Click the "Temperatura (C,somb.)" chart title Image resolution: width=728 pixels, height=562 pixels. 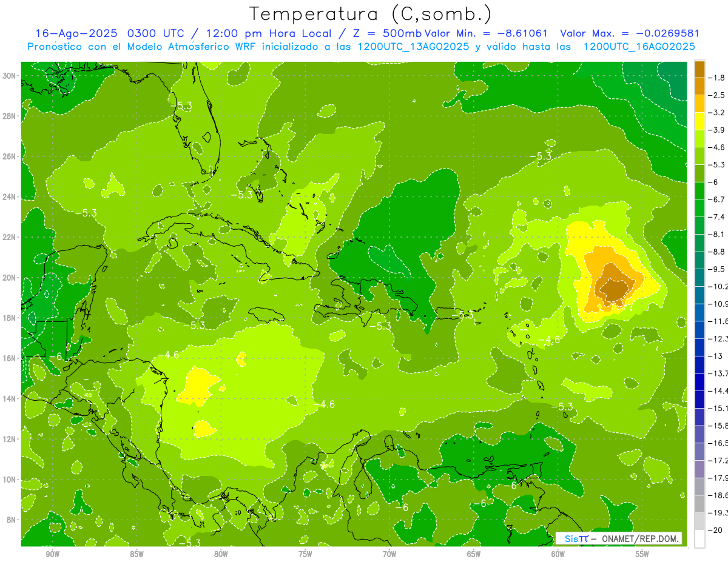click(370, 15)
